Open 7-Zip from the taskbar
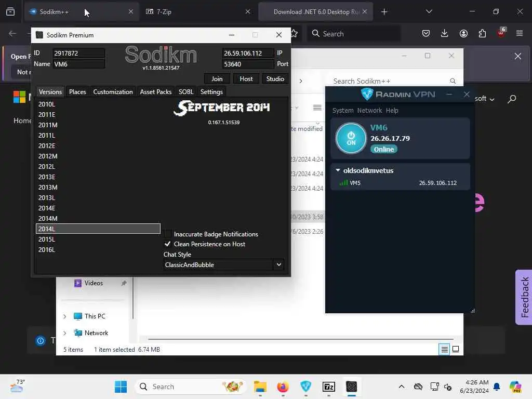The width and height of the screenshot is (532, 399). [x=329, y=387]
